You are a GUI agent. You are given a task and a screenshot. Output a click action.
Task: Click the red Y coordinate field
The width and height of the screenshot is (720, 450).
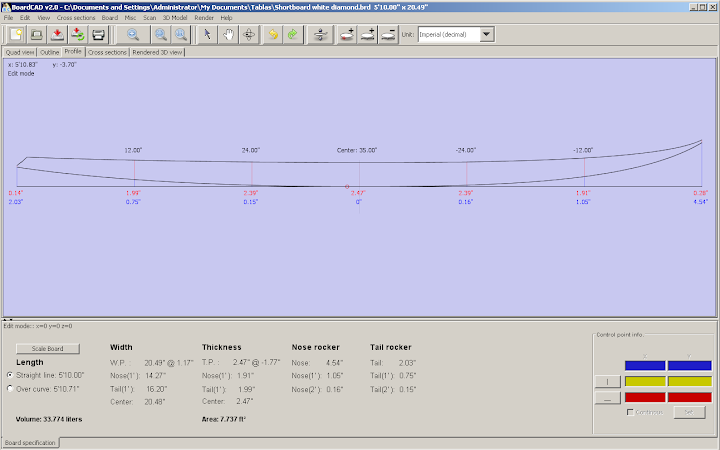point(689,397)
